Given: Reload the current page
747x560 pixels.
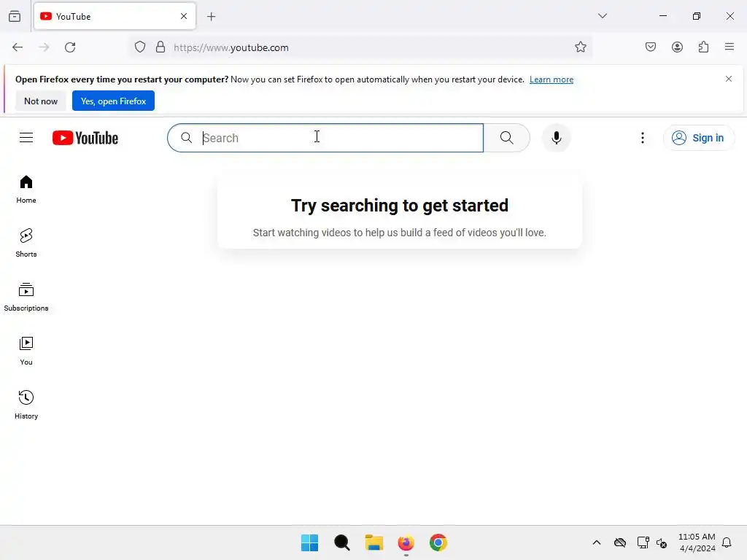Looking at the screenshot, I should [71, 47].
